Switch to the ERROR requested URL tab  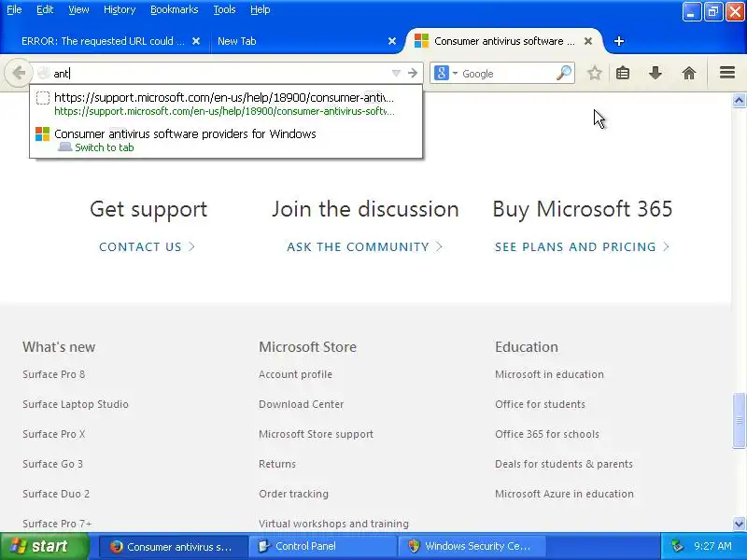point(103,41)
